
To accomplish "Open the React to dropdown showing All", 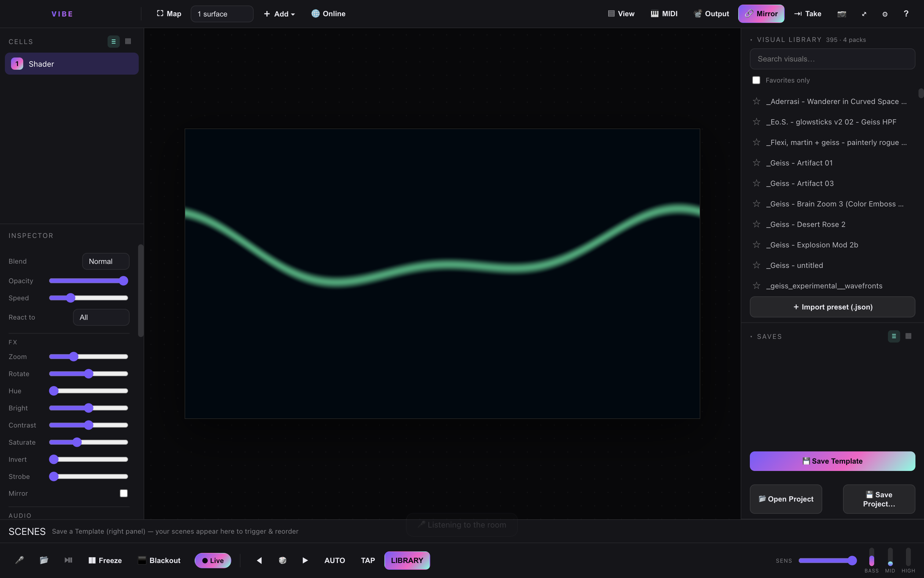I will coord(101,317).
